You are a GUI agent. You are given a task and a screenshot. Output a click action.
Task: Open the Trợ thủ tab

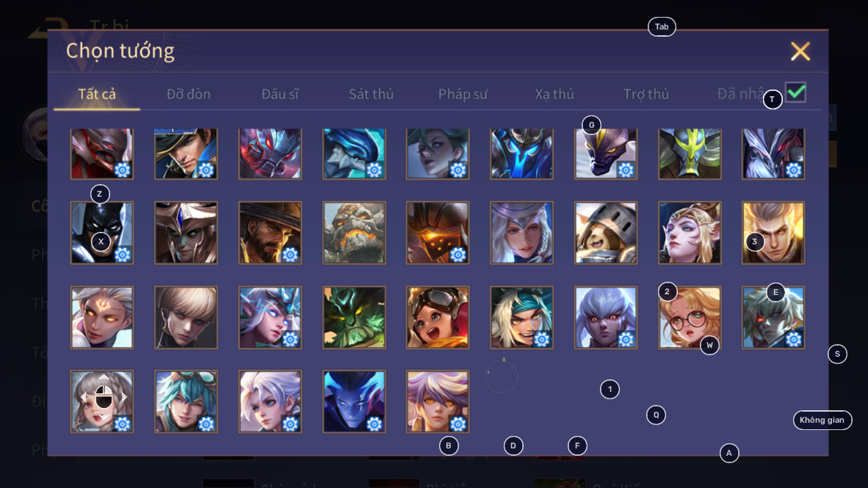[x=646, y=94]
